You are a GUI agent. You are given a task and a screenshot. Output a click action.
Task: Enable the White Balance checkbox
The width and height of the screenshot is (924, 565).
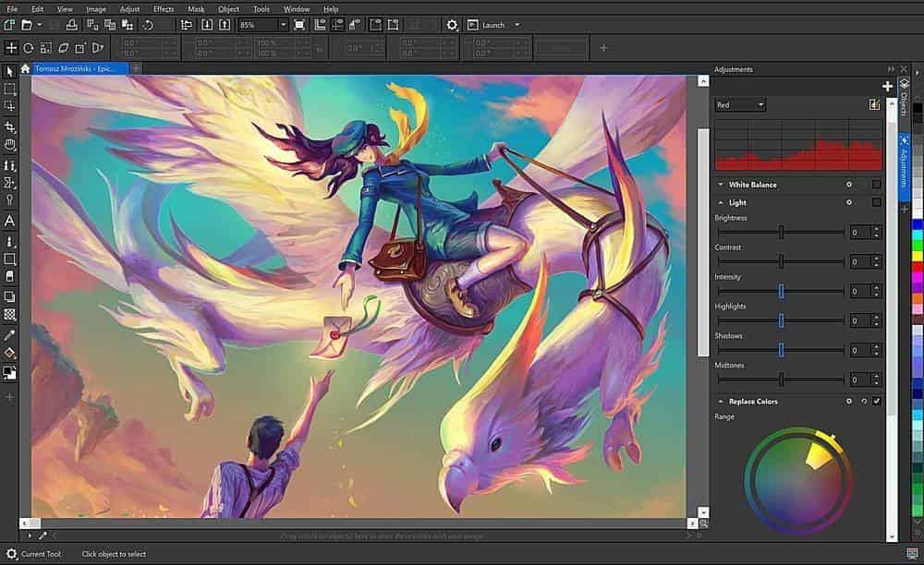876,185
